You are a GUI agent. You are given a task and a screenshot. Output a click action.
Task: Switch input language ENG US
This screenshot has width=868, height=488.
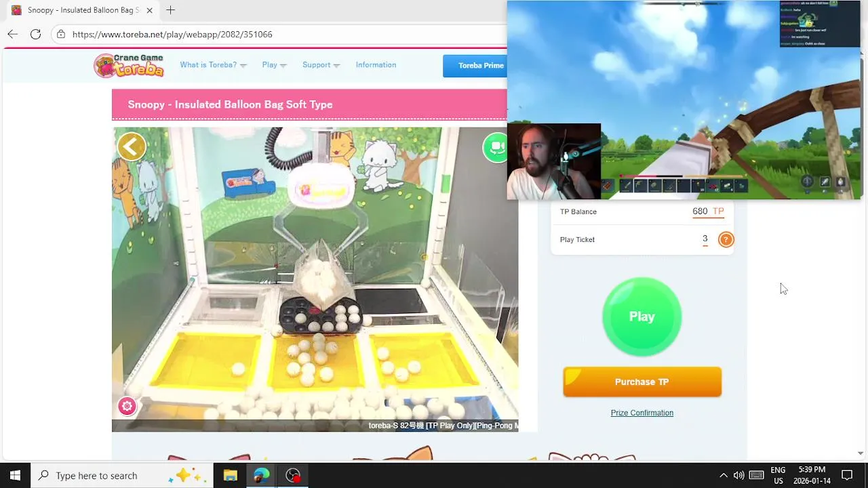point(778,475)
